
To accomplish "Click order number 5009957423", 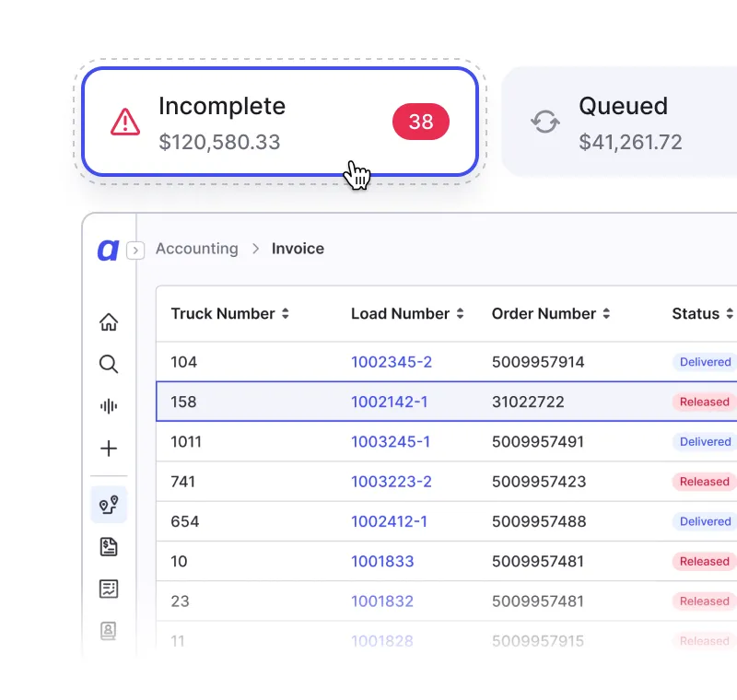I will click(x=539, y=482).
